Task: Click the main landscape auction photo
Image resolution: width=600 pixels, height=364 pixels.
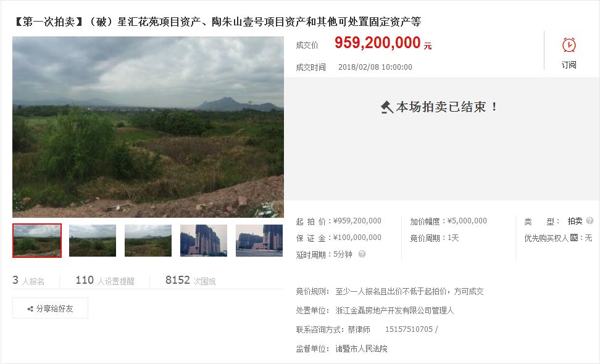Action: (148, 127)
